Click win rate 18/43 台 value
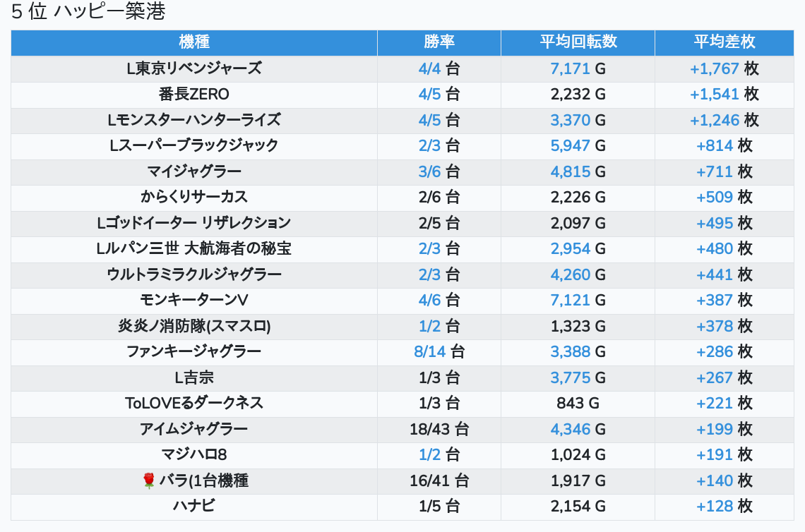 tap(439, 429)
